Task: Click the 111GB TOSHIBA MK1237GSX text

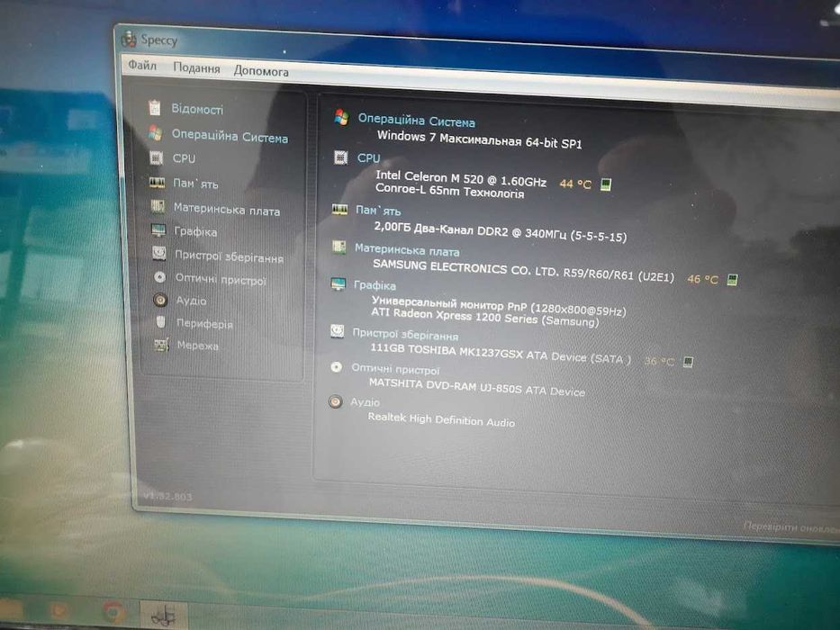Action: [x=501, y=354]
